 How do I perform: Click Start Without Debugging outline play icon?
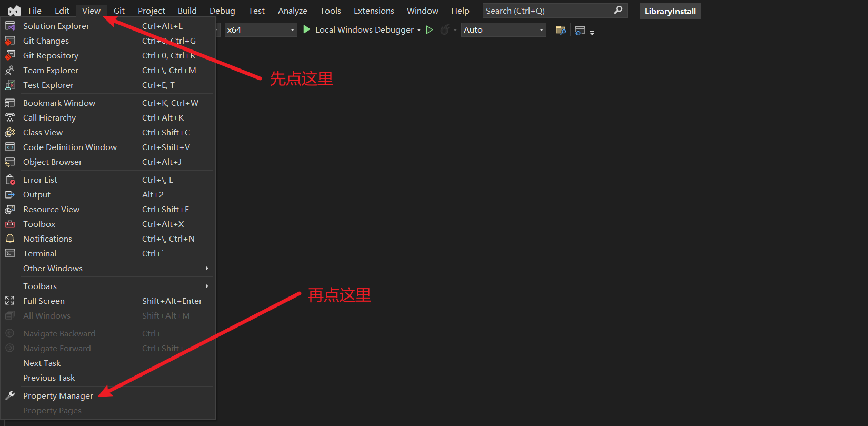click(x=430, y=30)
